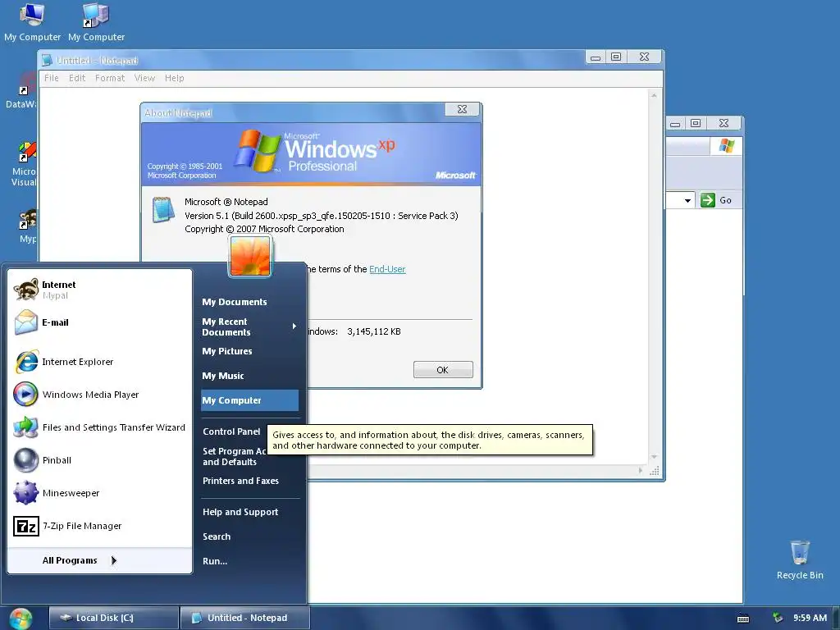
Task: Click Notepad vertical scrollbar down arrow
Action: click(654, 457)
